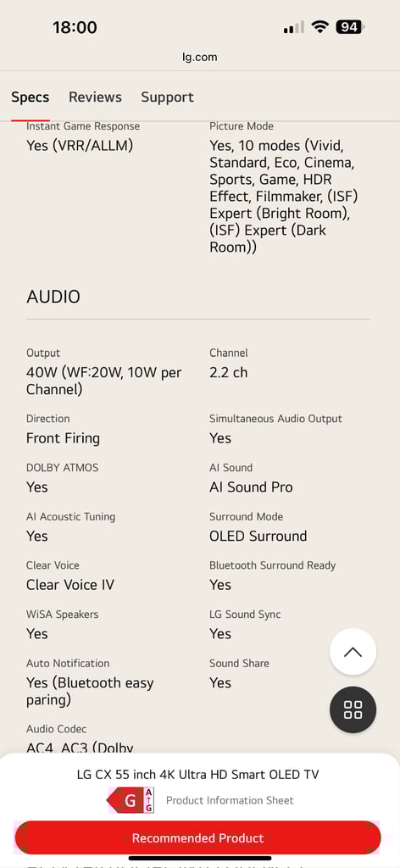This screenshot has width=400, height=868.
Task: Tap the Wi-Fi status icon
Action: pos(319,26)
